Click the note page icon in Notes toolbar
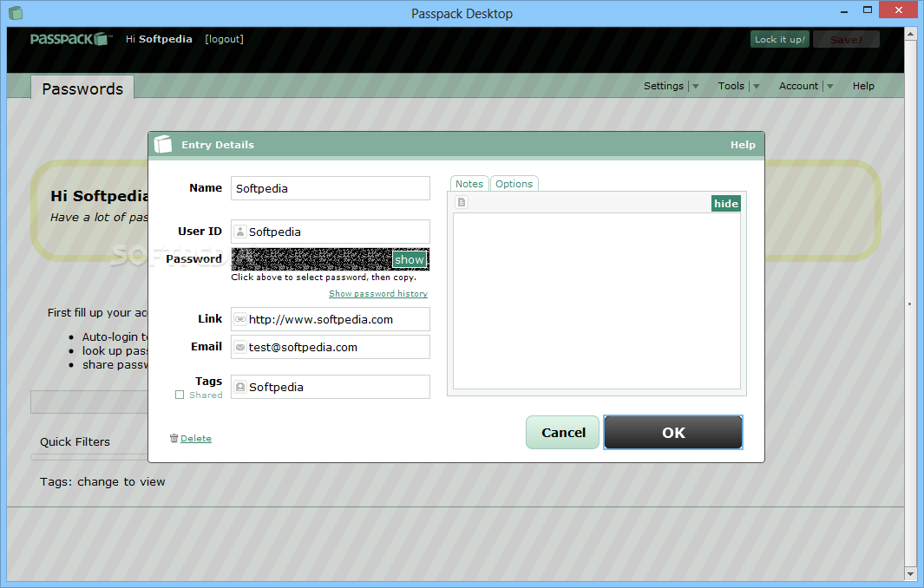The height and width of the screenshot is (588, 924). (x=462, y=202)
